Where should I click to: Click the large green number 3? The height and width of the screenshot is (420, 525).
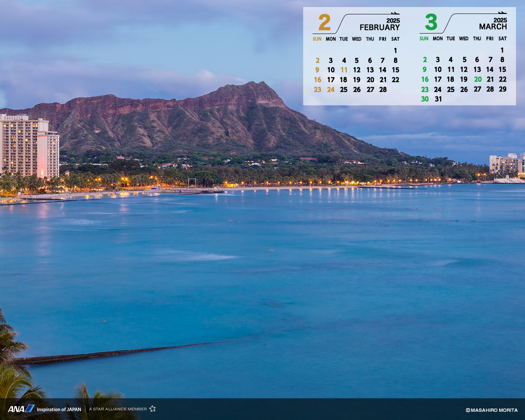click(431, 22)
